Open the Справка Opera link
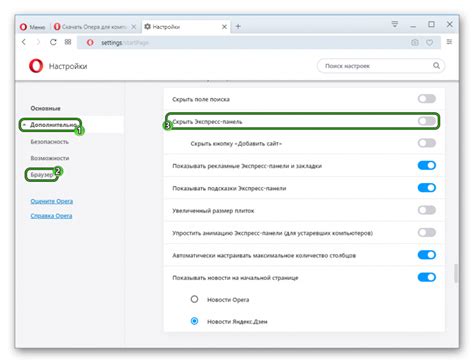 point(51,216)
